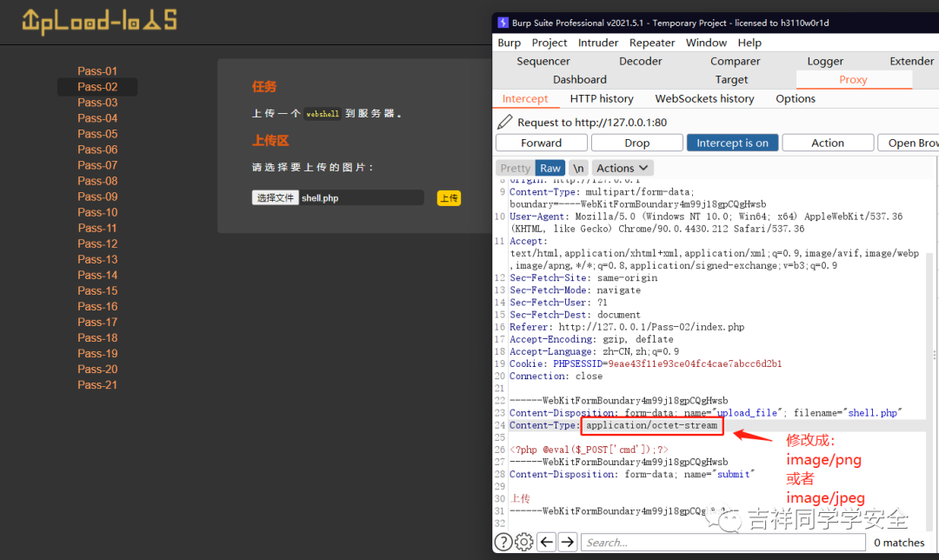Screen dimensions: 939x560
Task: Open the HTTP history sub-tab
Action: point(602,99)
